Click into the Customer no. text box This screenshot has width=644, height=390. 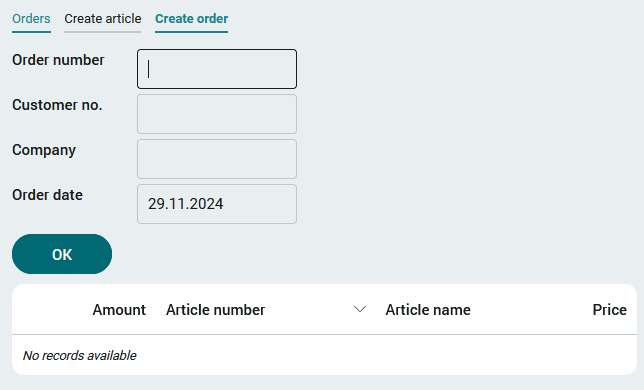coord(217,114)
